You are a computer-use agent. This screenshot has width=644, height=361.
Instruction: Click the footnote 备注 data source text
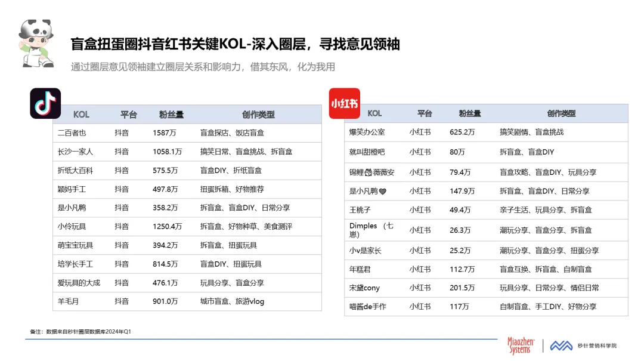pos(80,331)
